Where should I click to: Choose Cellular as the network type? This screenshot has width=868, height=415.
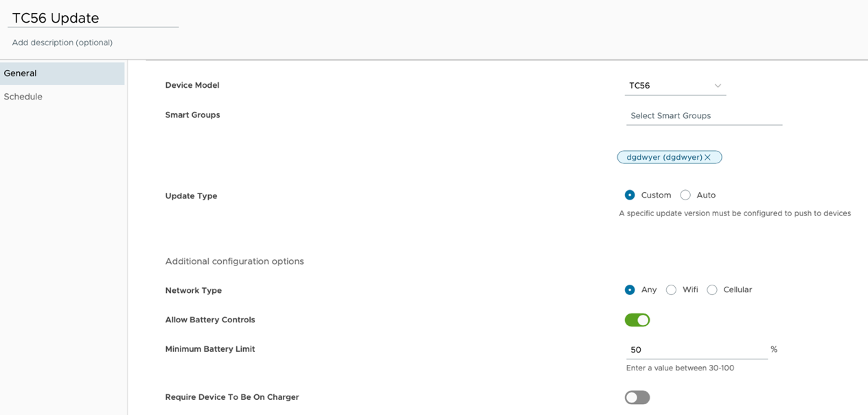tap(712, 289)
